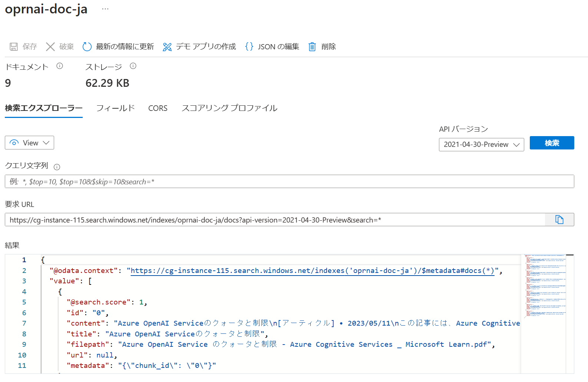The height and width of the screenshot is (382, 588).
Task: Open the @odata.context URL link in results
Action: click(312, 271)
